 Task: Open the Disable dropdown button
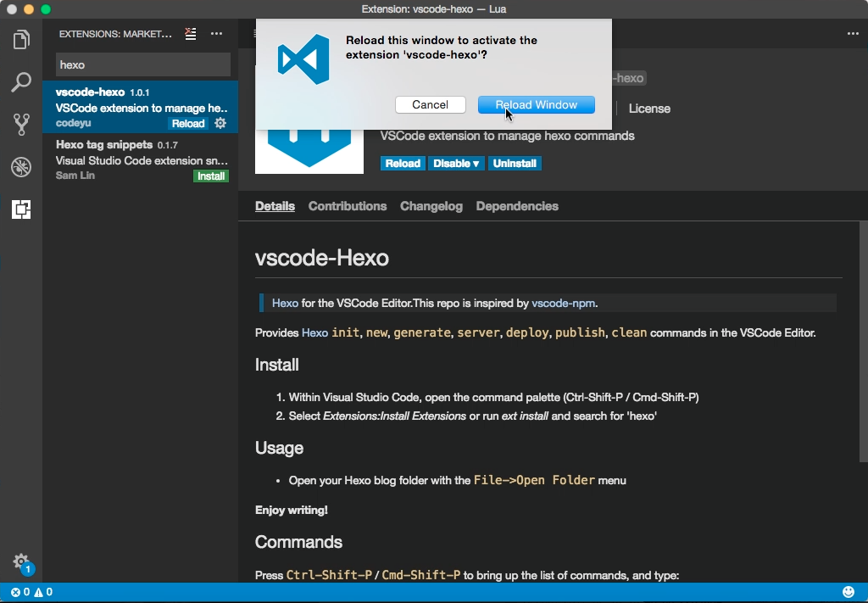455,164
